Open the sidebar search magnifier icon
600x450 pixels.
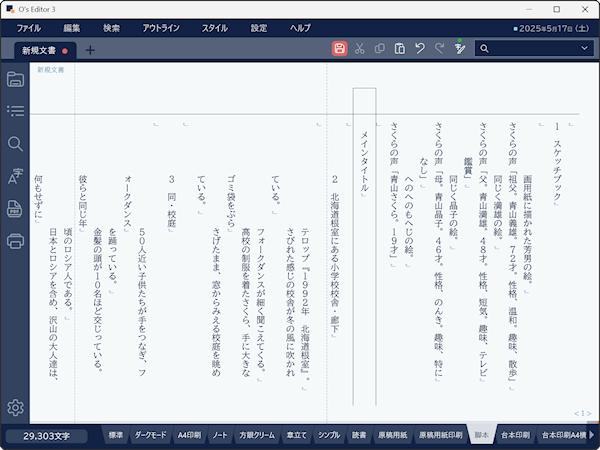click(15, 144)
